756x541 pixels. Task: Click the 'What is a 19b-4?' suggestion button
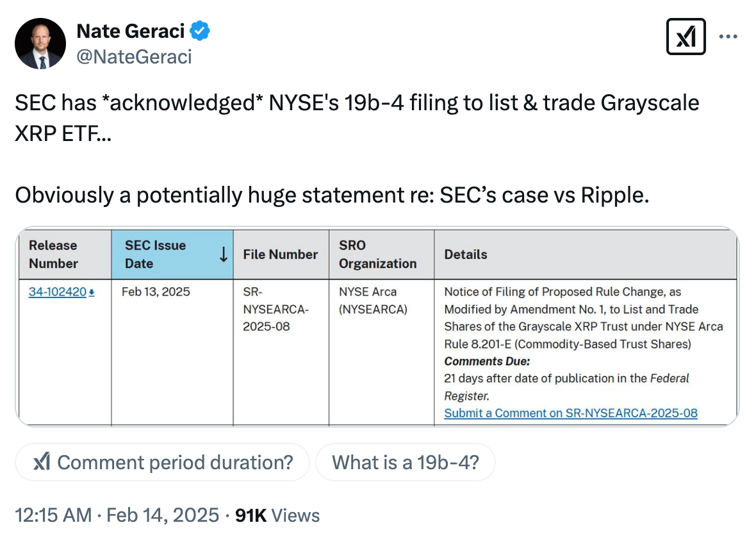pyautogui.click(x=405, y=462)
